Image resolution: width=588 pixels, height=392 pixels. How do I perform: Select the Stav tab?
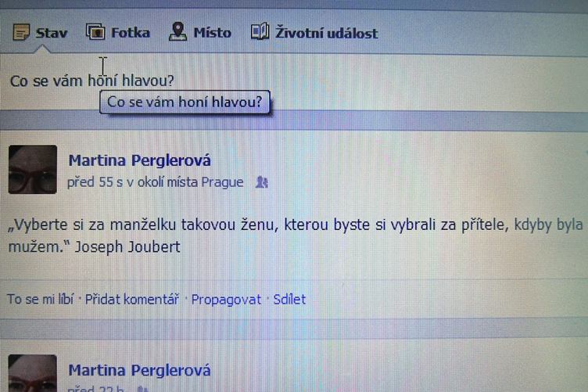pyautogui.click(x=41, y=33)
